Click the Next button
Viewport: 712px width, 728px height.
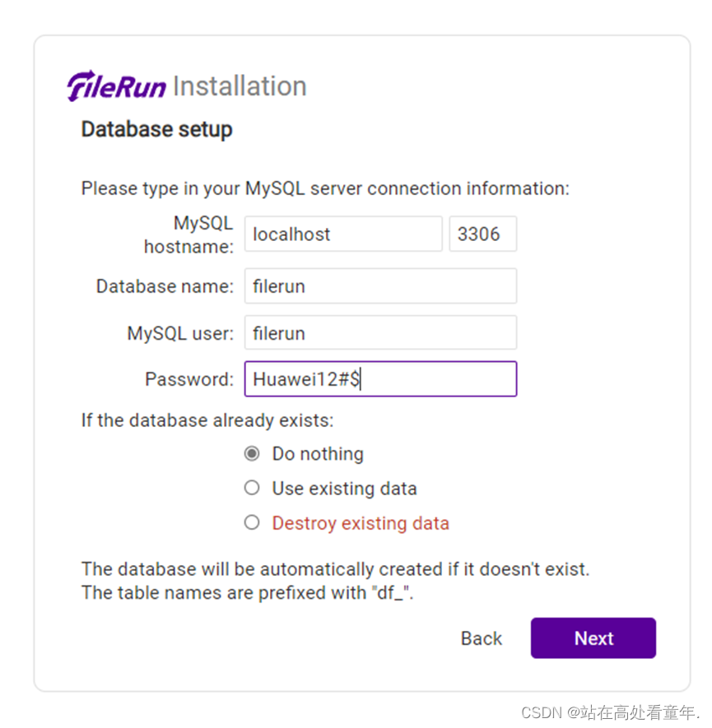593,638
